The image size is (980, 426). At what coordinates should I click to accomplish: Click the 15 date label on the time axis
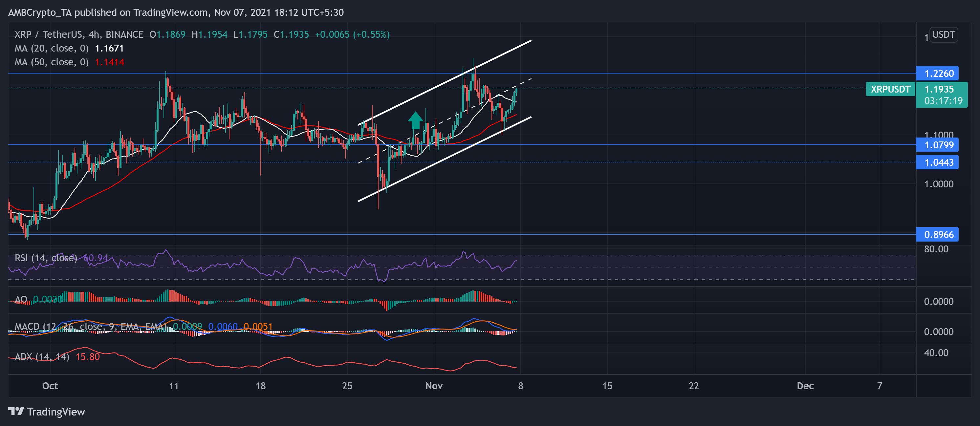[607, 386]
